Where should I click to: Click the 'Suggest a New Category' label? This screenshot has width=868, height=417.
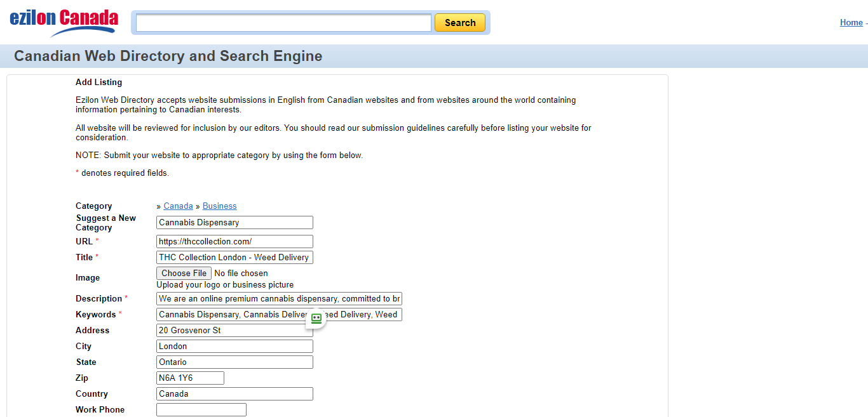pos(106,223)
